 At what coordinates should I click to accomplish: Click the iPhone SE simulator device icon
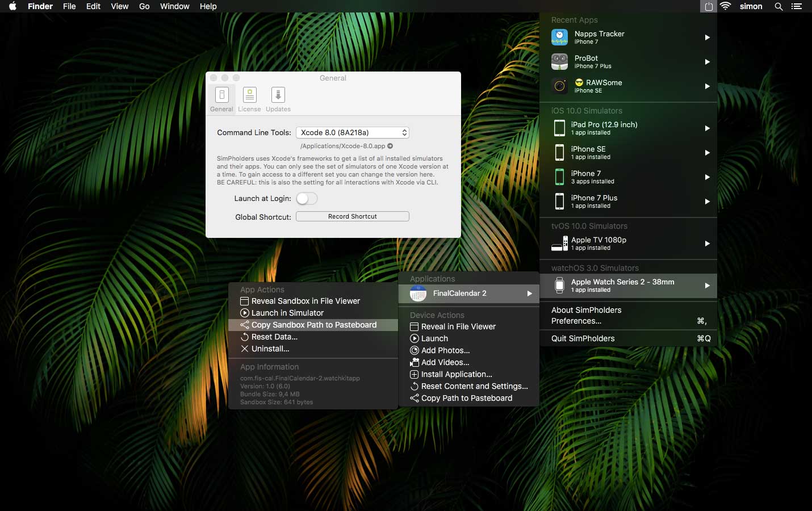tap(559, 153)
